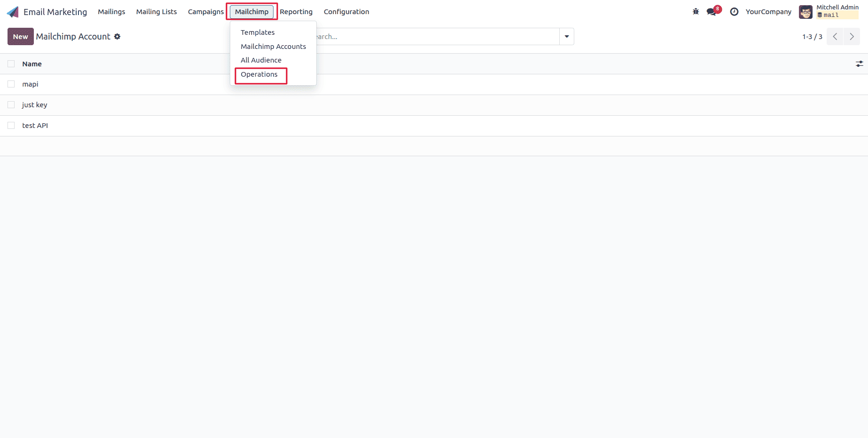Click the Email Marketing paper plane logo
The height and width of the screenshot is (438, 868).
13,12
